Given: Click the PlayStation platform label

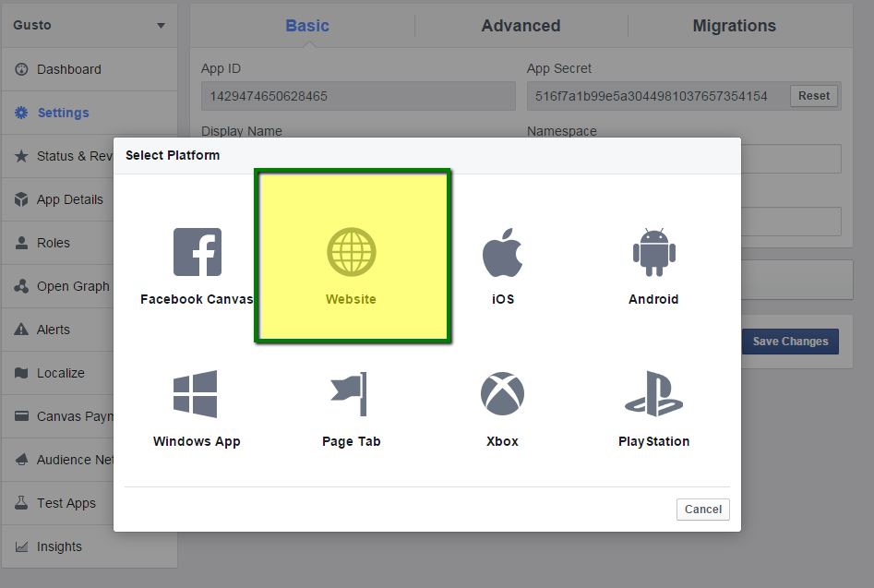Looking at the screenshot, I should 653,441.
